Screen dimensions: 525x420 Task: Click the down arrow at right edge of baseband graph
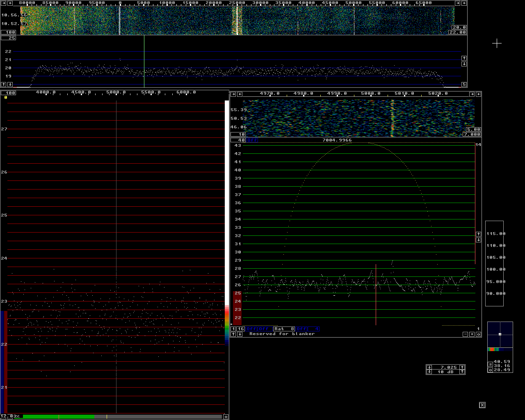(478, 240)
